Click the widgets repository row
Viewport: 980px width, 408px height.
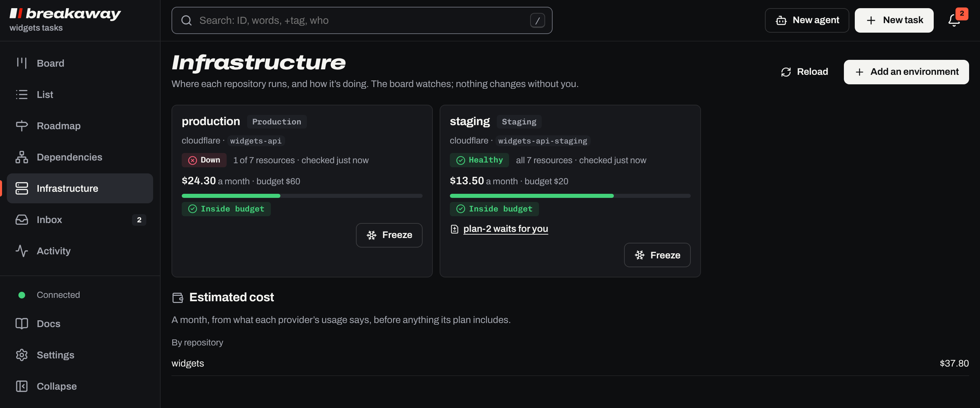pyautogui.click(x=570, y=363)
